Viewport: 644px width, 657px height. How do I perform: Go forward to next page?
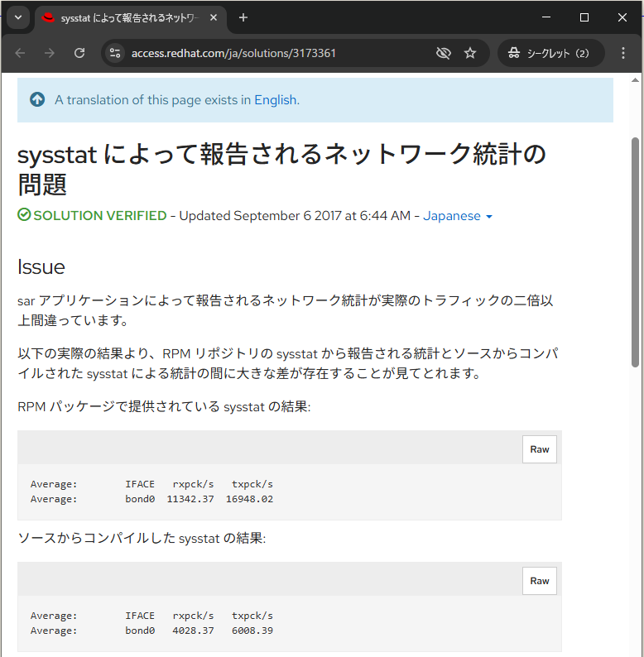(50, 53)
